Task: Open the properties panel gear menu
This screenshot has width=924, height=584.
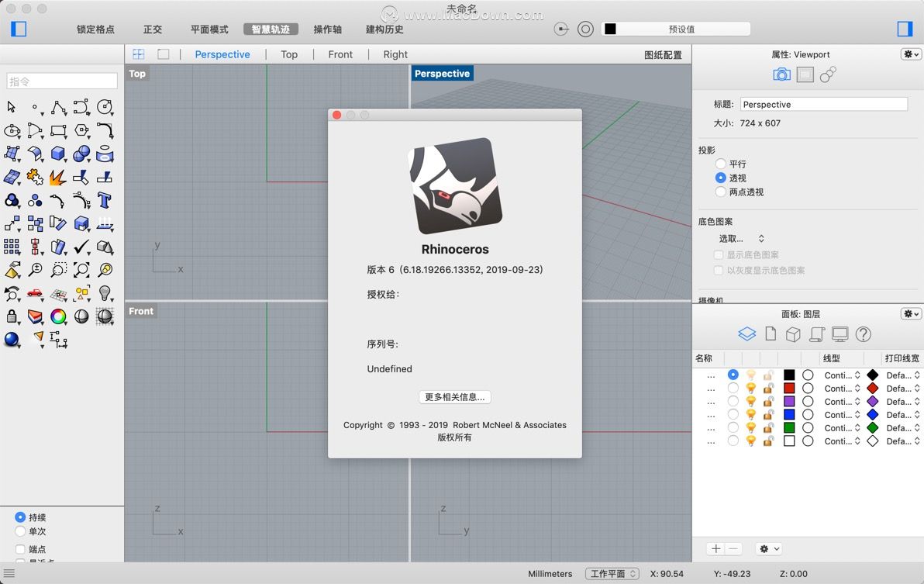Action: tap(911, 54)
